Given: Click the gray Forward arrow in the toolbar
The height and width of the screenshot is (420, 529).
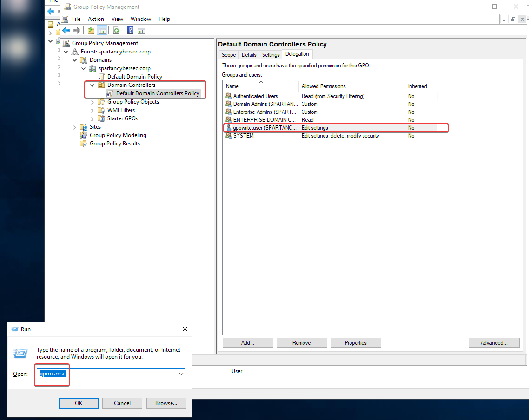Looking at the screenshot, I should [x=77, y=31].
